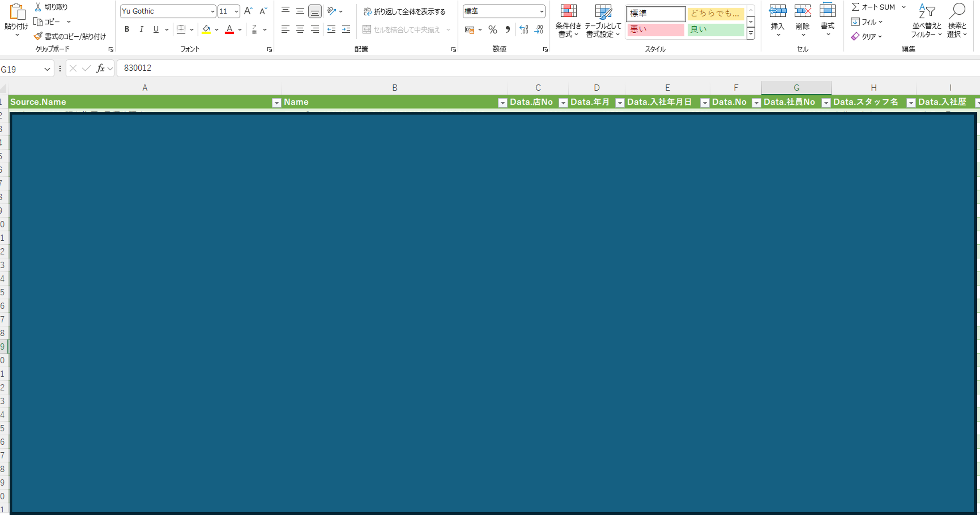This screenshot has height=515, width=980.
Task: Click the increase indent icon
Action: pyautogui.click(x=346, y=29)
